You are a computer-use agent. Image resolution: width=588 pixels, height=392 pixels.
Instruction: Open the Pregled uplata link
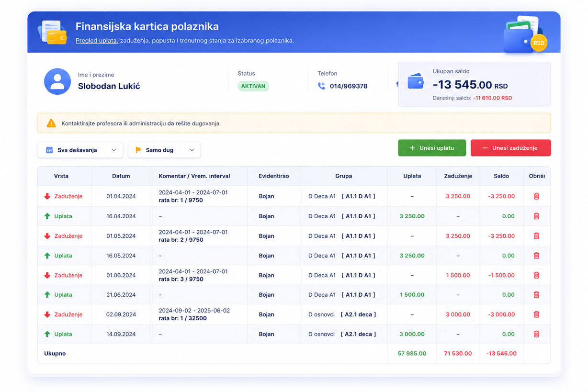97,41
